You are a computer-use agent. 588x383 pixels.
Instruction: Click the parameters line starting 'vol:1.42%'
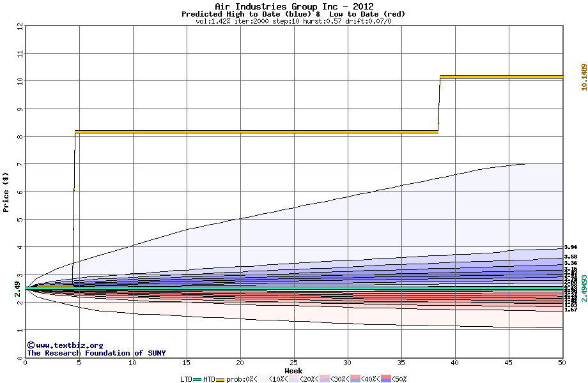(x=293, y=21)
